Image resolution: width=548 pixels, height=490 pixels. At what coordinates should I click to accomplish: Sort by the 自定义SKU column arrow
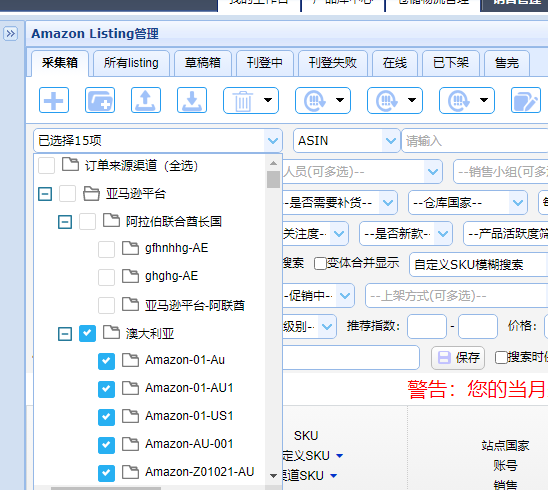(339, 456)
